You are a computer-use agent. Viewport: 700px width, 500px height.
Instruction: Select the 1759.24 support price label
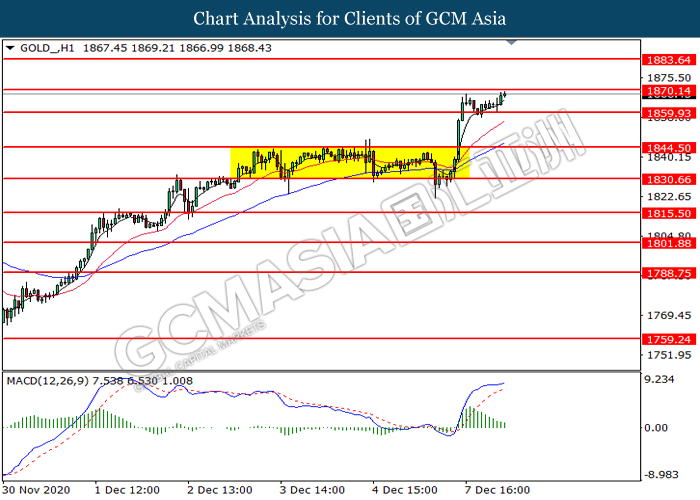pyautogui.click(x=668, y=339)
